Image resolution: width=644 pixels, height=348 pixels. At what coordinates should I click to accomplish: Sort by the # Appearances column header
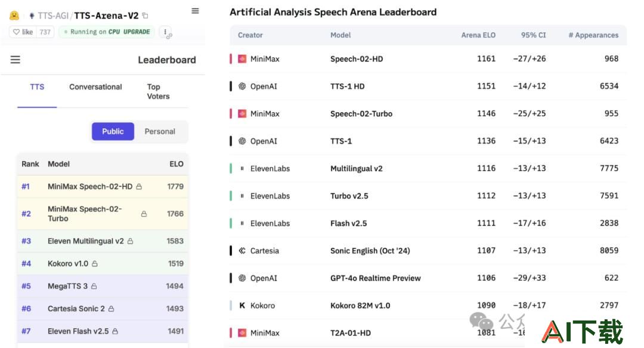click(x=593, y=35)
